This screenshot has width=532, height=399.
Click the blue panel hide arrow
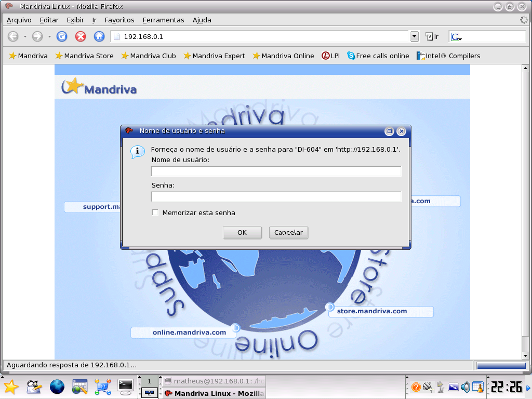tap(528, 388)
